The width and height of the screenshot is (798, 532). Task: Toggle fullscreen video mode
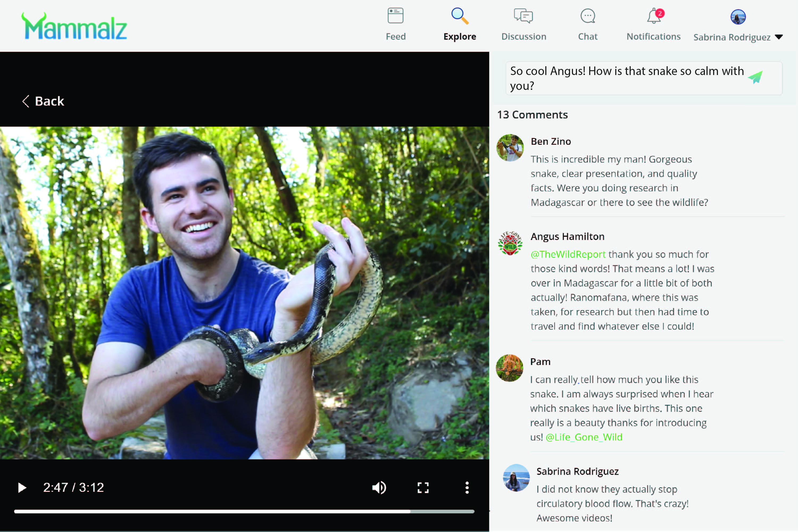(423, 488)
